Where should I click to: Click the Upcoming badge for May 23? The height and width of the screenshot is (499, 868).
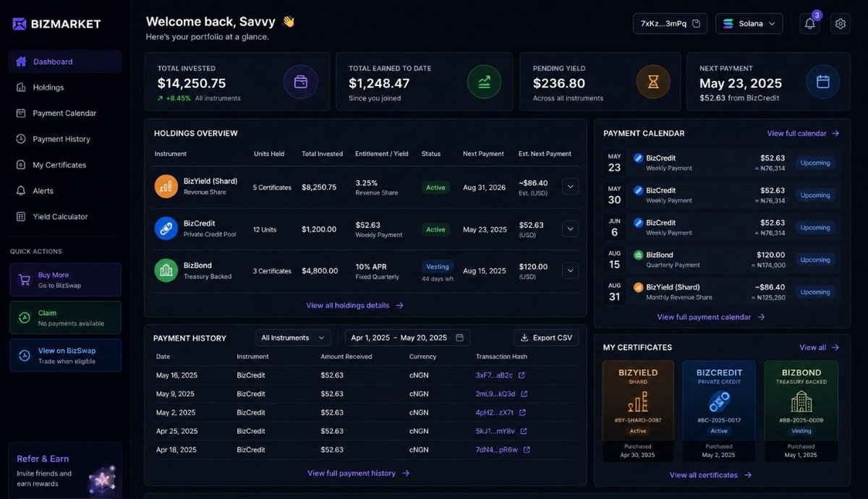pos(815,163)
